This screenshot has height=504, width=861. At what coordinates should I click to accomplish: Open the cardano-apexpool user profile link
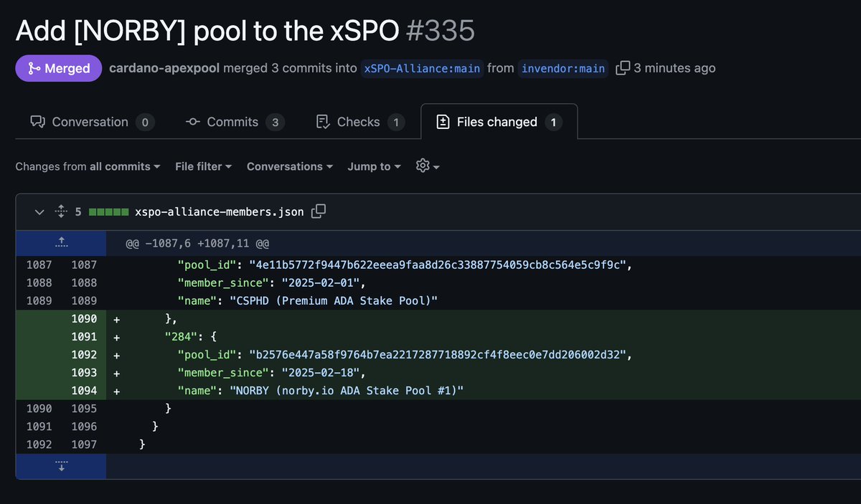click(164, 68)
